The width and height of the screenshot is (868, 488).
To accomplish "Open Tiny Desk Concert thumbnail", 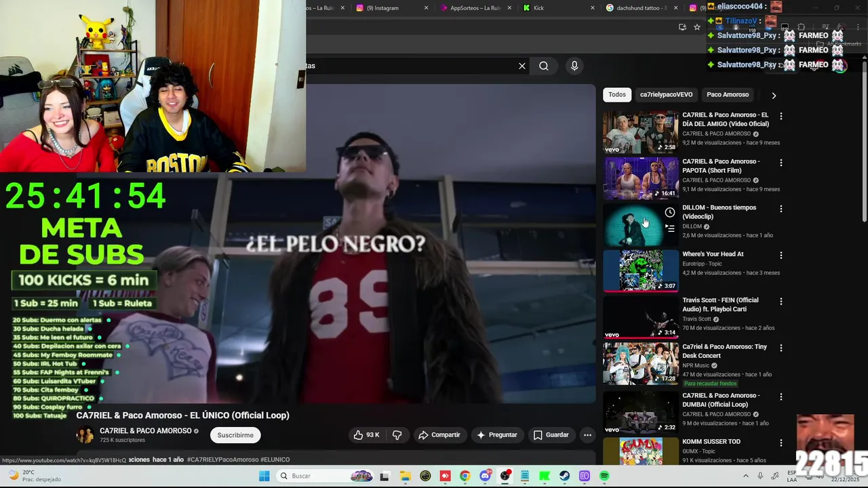I will 641,363.
